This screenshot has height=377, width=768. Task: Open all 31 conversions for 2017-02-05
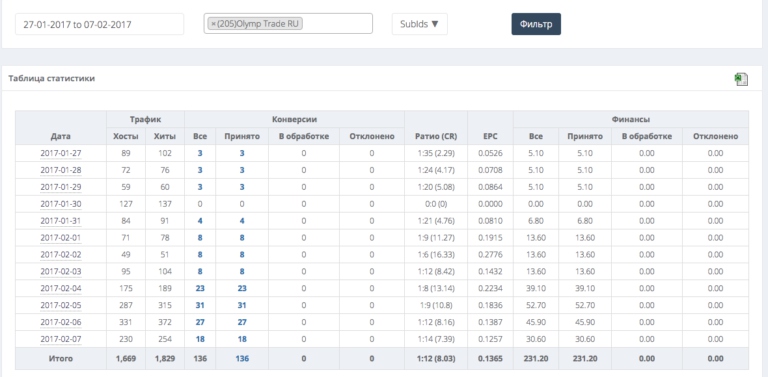pos(200,306)
